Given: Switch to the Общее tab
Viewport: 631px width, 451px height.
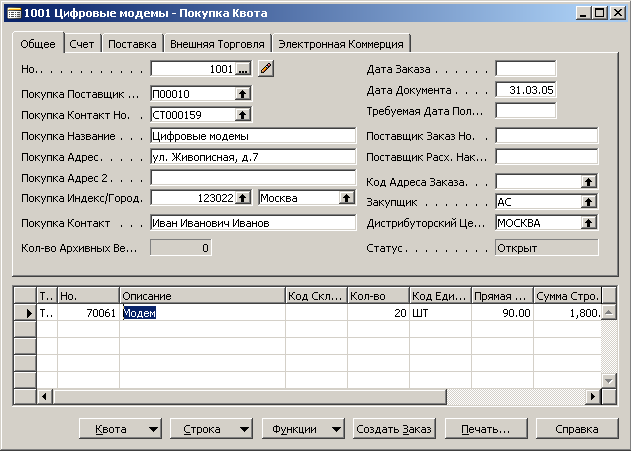Looking at the screenshot, I should pos(38,43).
